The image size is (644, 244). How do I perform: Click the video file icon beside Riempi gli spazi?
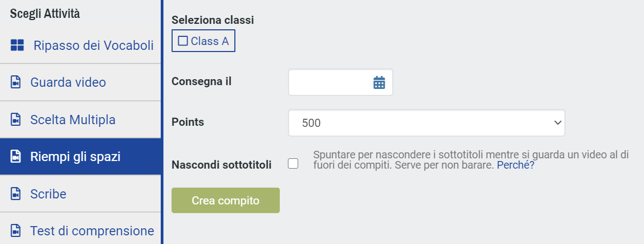coord(16,157)
